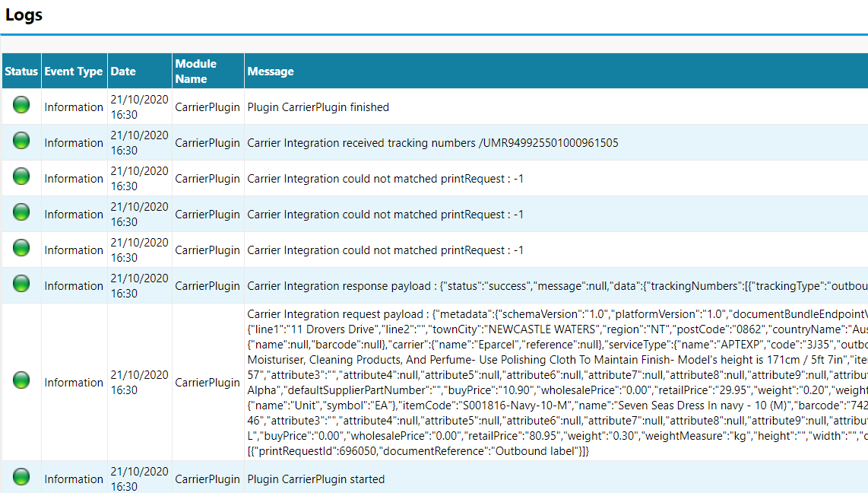
Task: Click the Logs page heading
Action: tap(24, 15)
